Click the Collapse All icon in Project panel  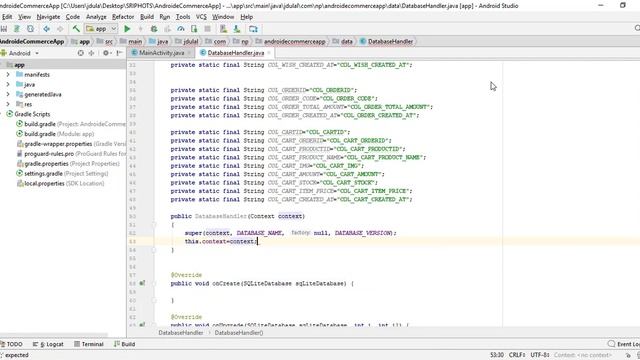(91, 53)
